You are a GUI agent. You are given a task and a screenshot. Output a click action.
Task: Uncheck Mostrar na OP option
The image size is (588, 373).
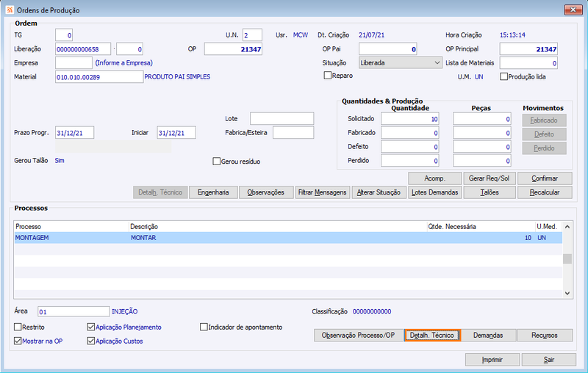(x=18, y=341)
